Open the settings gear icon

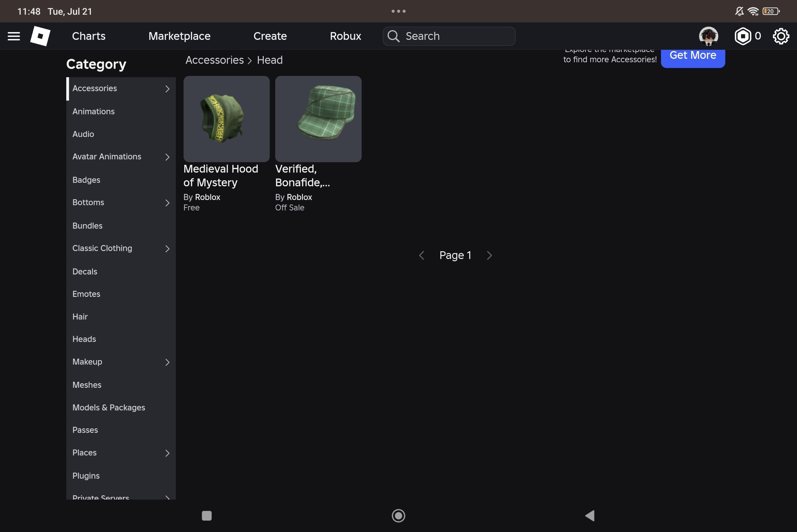tap(781, 36)
